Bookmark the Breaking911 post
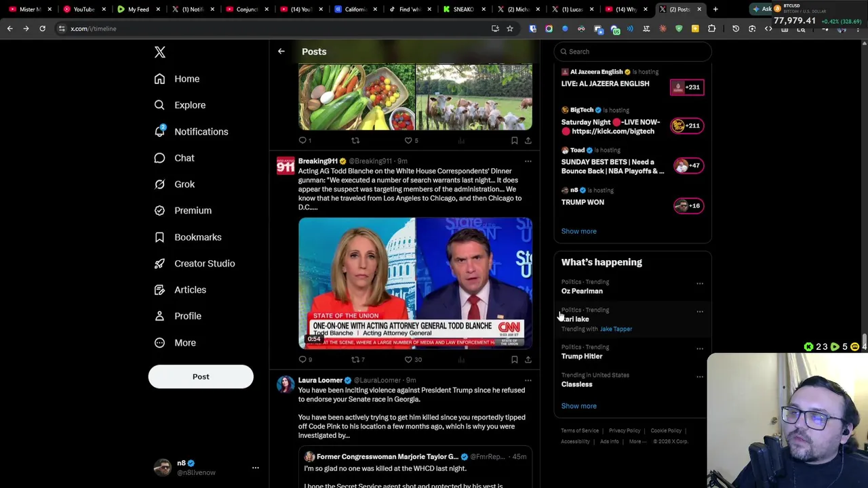 (x=515, y=360)
